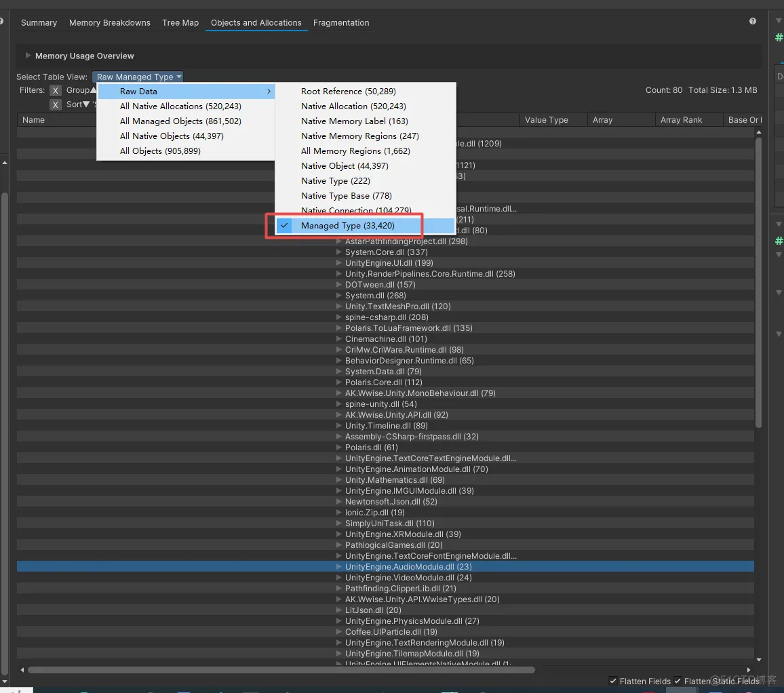Click the table scroll-down arrow
The image size is (784, 693).
click(x=758, y=660)
